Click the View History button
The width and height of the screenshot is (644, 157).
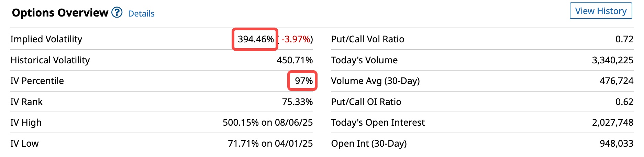tap(601, 11)
